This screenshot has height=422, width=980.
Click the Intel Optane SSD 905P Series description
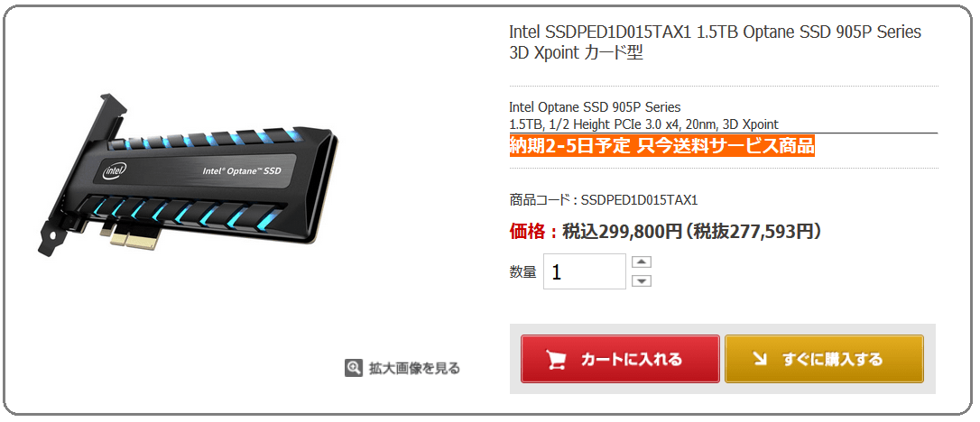[x=595, y=107]
